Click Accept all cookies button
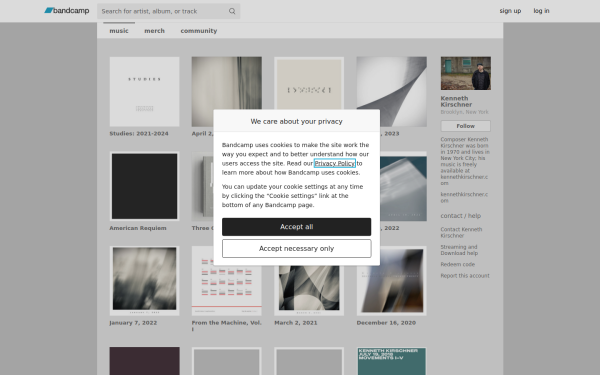 pyautogui.click(x=297, y=227)
